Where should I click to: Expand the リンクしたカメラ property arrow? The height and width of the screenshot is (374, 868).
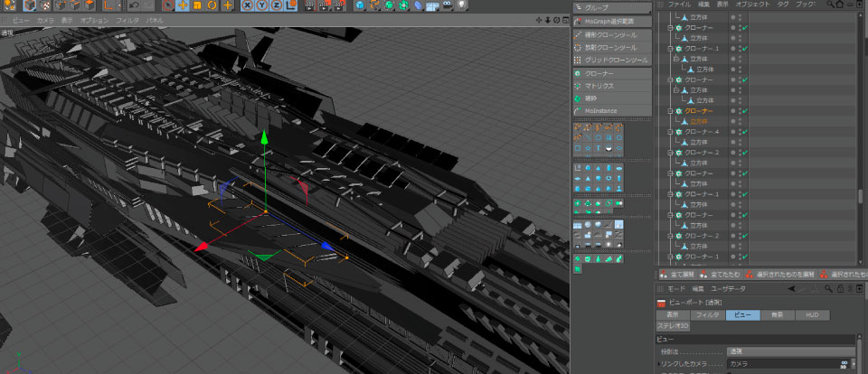658,363
